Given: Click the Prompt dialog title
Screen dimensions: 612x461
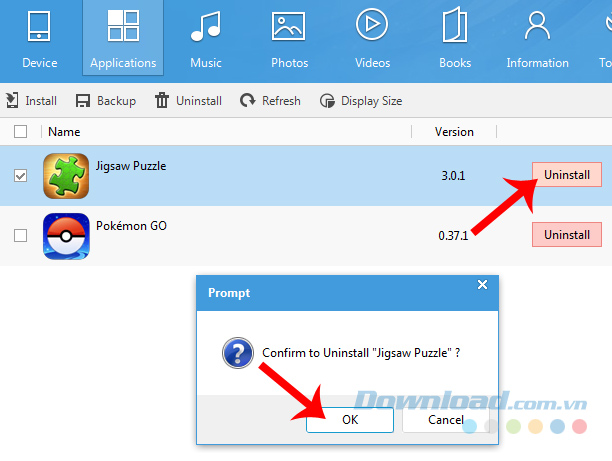Looking at the screenshot, I should [229, 293].
